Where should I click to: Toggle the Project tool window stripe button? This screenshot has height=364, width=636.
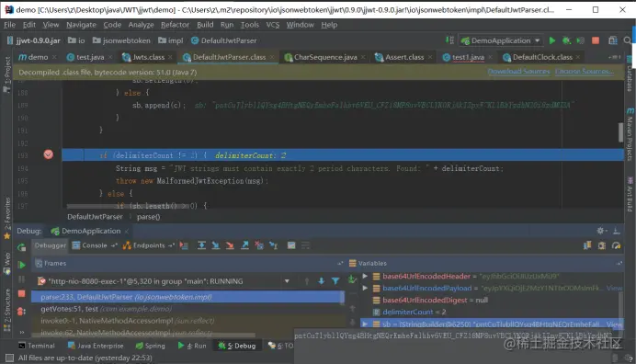pyautogui.click(x=7, y=74)
